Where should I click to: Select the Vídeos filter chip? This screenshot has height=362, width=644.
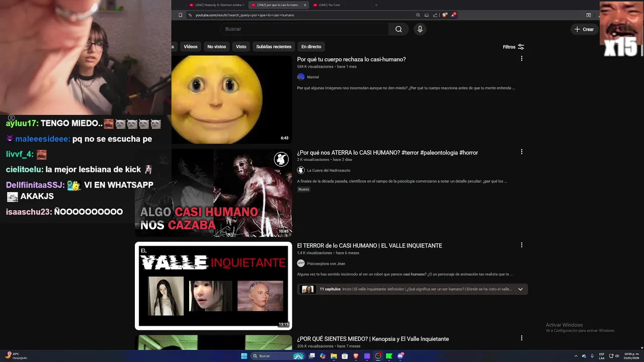(191, 47)
